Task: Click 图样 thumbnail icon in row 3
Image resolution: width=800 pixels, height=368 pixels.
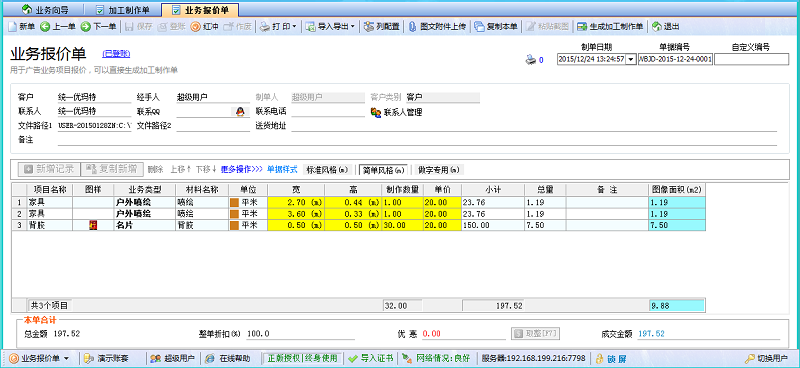Action: coord(93,225)
